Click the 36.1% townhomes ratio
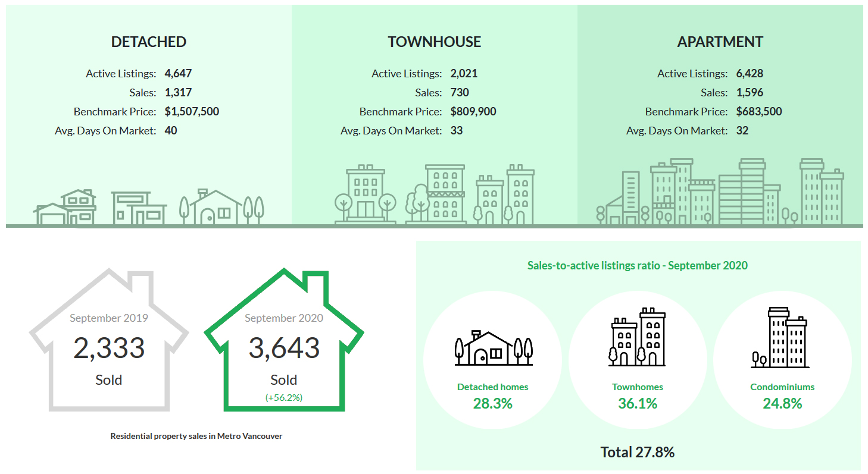The image size is (868, 474). click(x=638, y=404)
